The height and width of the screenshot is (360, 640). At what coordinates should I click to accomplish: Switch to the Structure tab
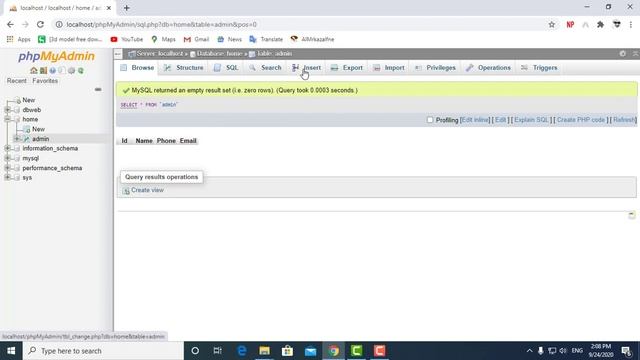[x=184, y=68]
